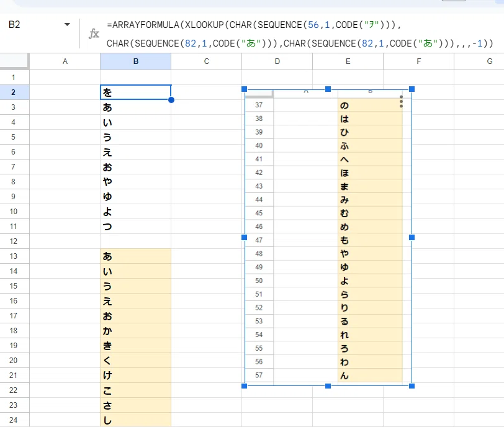504x427 pixels.
Task: Click cell B2 containing を
Action: click(x=136, y=92)
